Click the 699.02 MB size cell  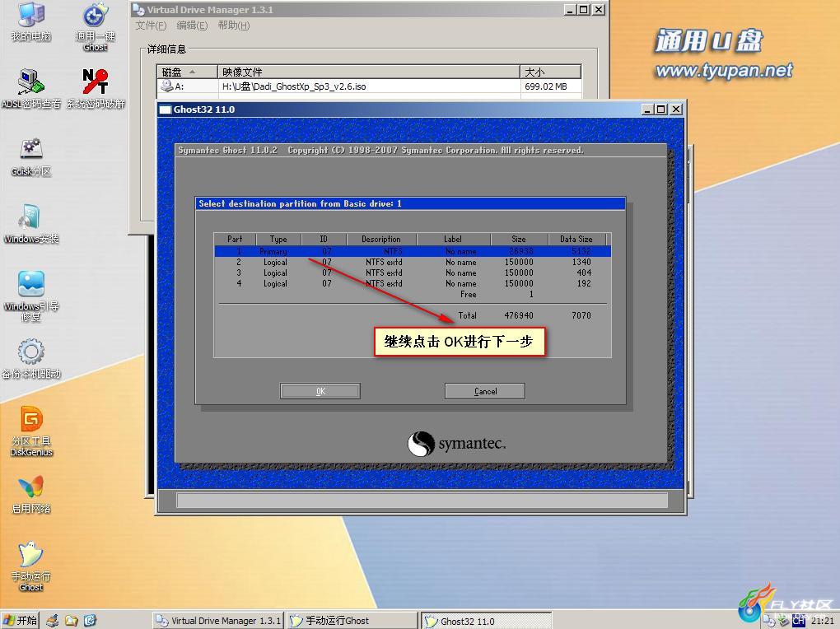tap(545, 86)
